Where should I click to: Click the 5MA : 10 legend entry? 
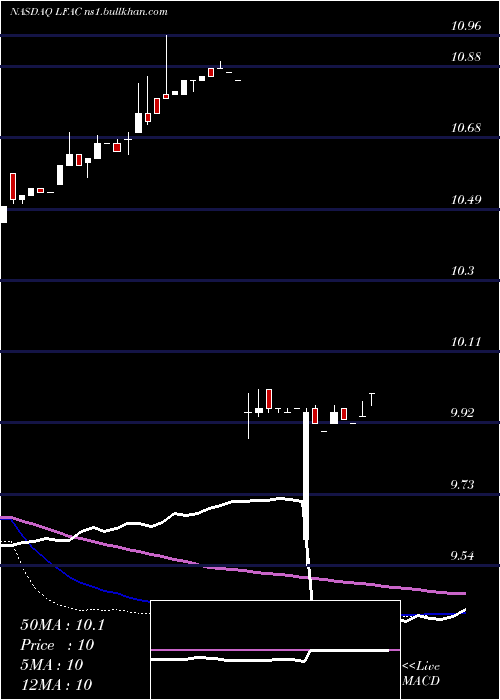tap(52, 665)
